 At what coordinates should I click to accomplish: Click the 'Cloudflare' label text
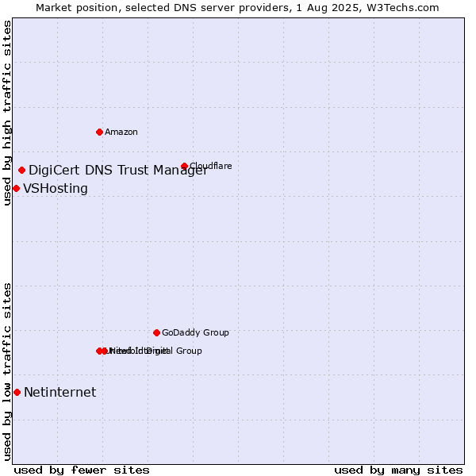click(211, 166)
